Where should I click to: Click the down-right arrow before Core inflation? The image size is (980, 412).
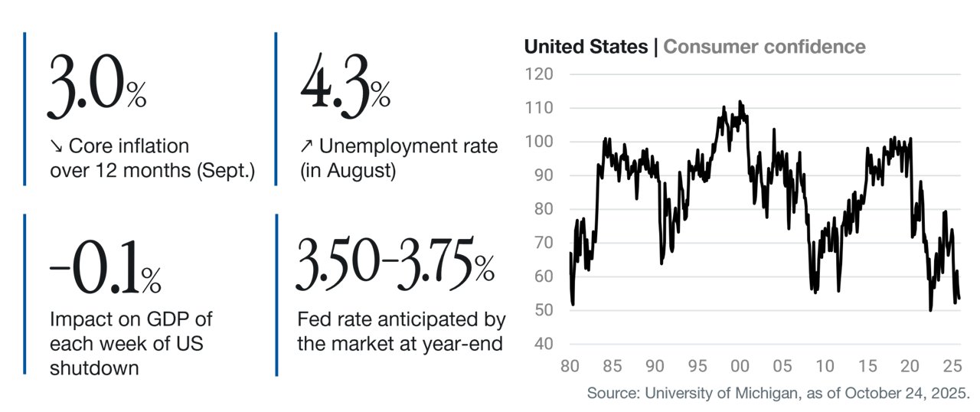point(57,146)
